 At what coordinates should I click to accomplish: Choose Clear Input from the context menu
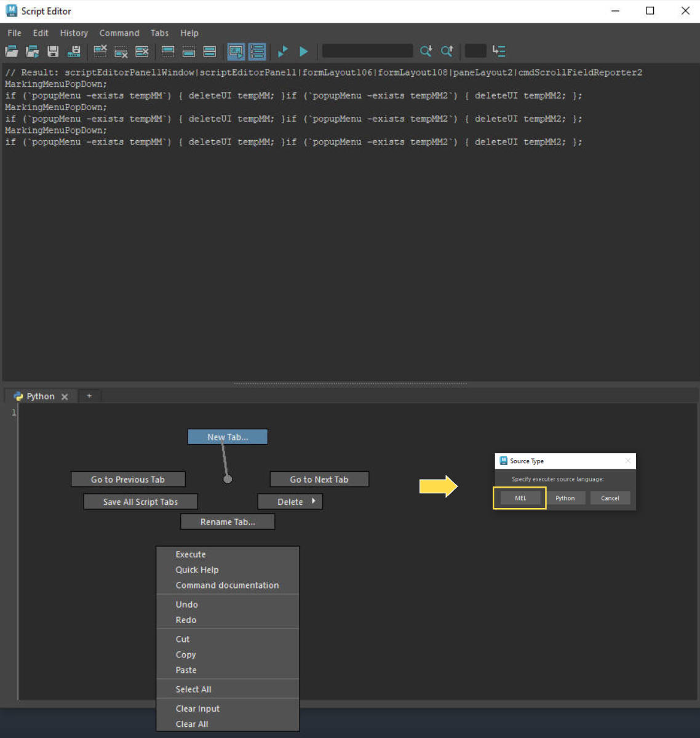point(197,708)
